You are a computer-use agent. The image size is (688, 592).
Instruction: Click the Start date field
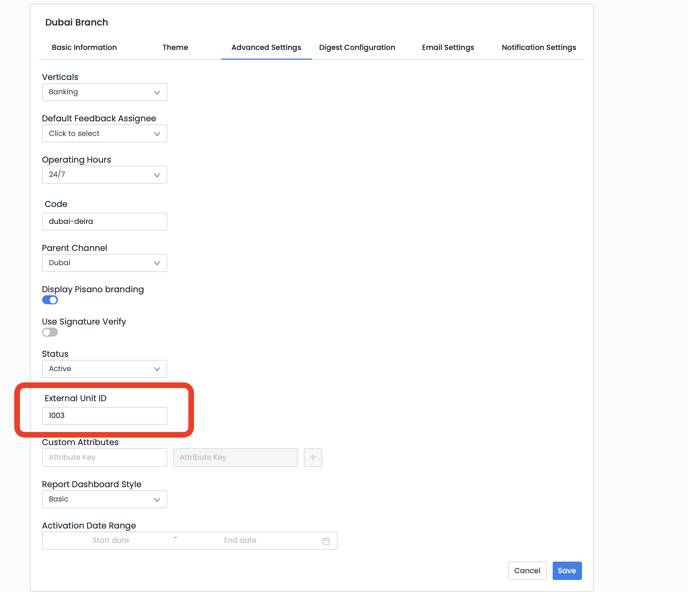point(111,541)
